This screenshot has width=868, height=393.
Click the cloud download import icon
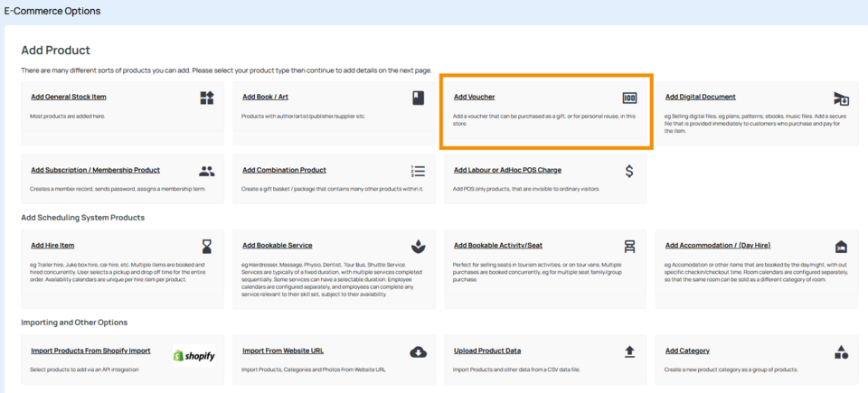point(418,351)
